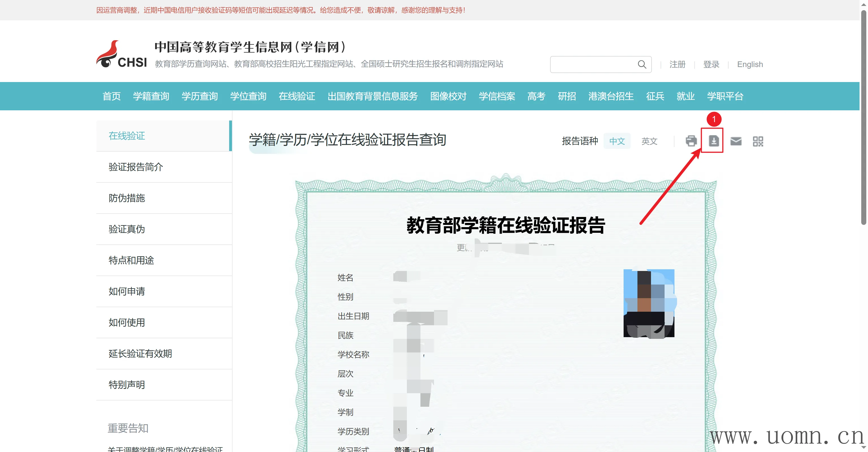Click the 注册 link
Viewport: 868px width, 452px height.
click(x=677, y=64)
